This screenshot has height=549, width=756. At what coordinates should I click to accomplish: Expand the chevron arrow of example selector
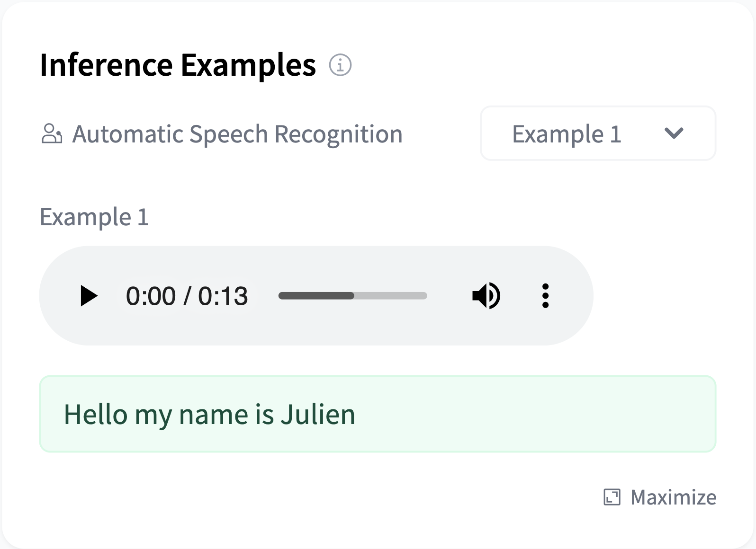click(x=674, y=133)
